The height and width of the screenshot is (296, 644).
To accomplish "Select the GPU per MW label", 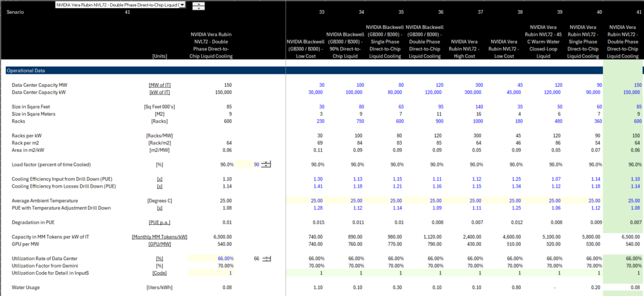I will [x=25, y=244].
